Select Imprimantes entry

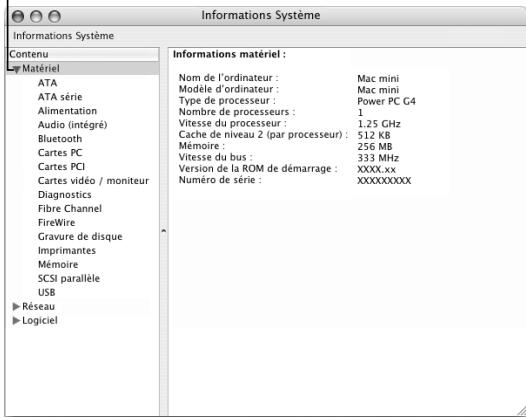pyautogui.click(x=67, y=251)
